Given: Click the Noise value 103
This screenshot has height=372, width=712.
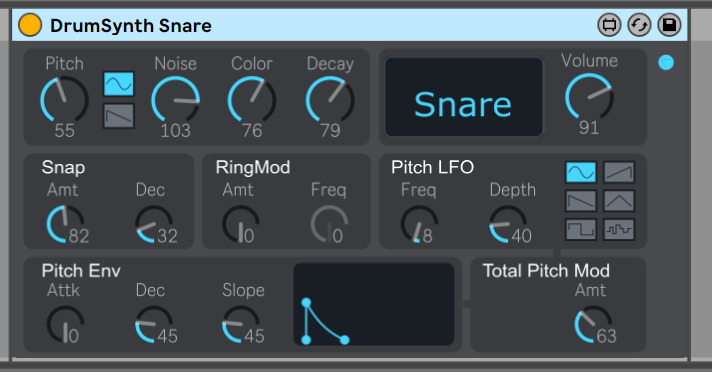Looking at the screenshot, I should pyautogui.click(x=175, y=131).
